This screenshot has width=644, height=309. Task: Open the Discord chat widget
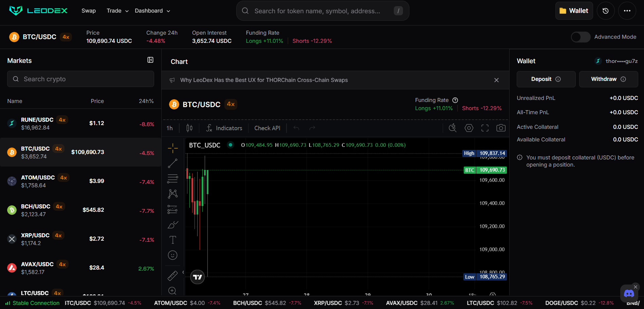pos(629,294)
